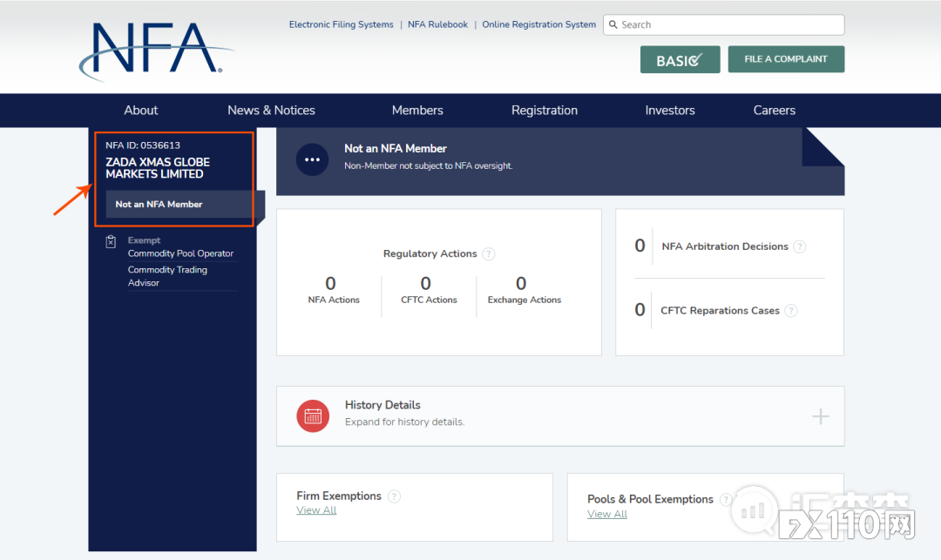
Task: Click the NFA logo
Action: 155,50
